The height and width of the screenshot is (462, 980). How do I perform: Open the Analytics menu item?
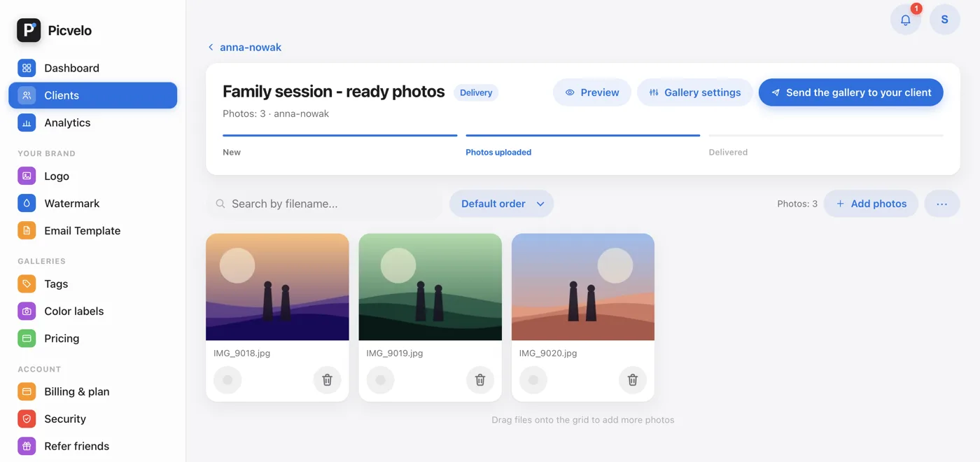click(92, 122)
